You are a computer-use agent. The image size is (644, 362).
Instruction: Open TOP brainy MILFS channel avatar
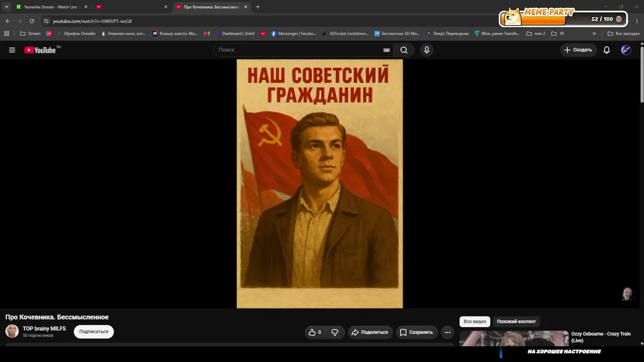click(x=12, y=331)
